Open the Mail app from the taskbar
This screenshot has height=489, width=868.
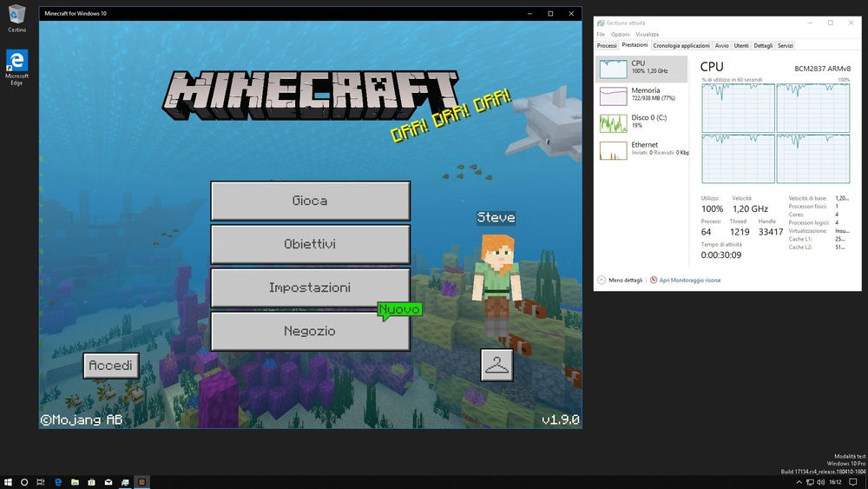tap(108, 481)
